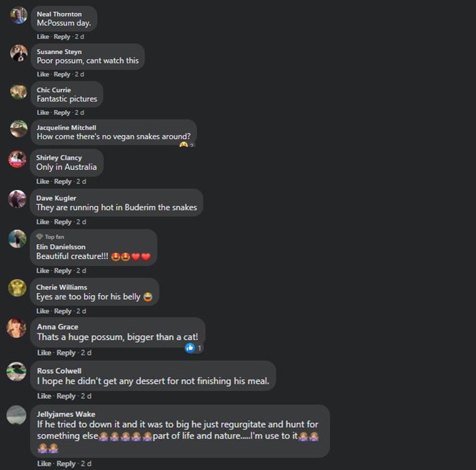This screenshot has height=470, width=476.
Task: Like Jellyjames Wake's regurgitate comment
Action: point(44,464)
